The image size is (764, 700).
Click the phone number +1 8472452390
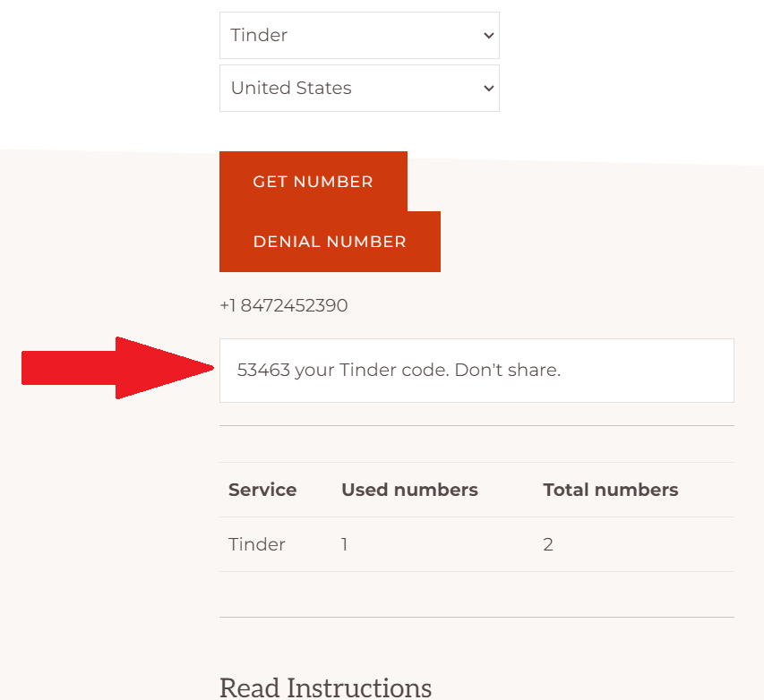pos(284,306)
